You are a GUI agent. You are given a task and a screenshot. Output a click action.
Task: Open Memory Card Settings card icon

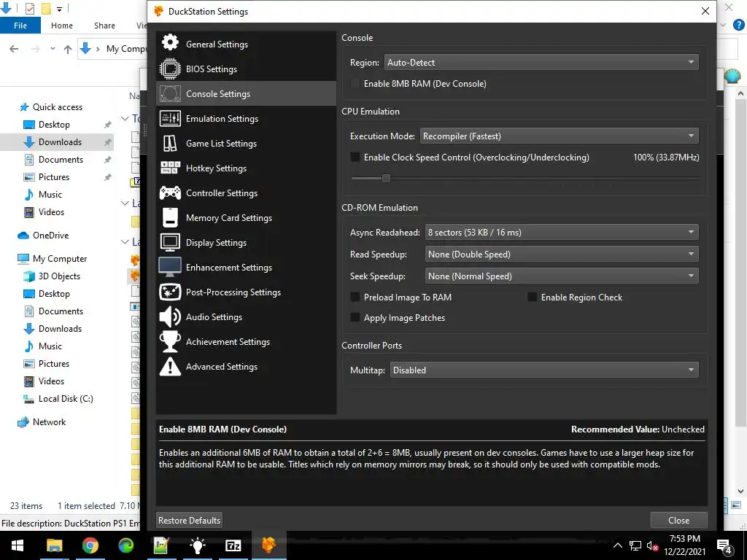click(x=170, y=217)
